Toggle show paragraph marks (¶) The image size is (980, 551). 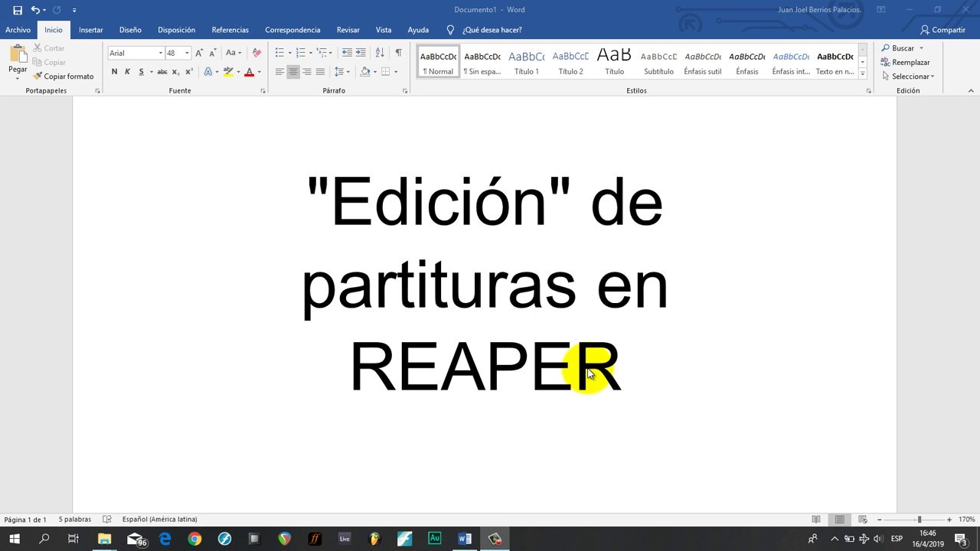[398, 53]
